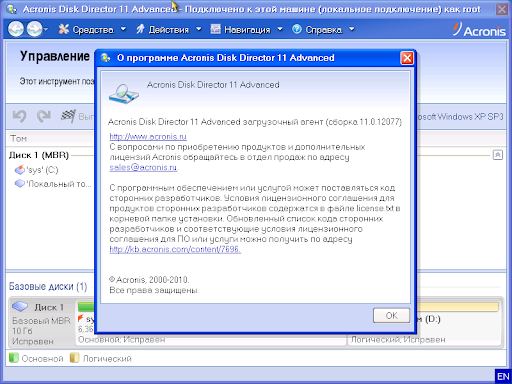Expand the Действия dropdown arrow
512x384 pixels.
click(199, 29)
